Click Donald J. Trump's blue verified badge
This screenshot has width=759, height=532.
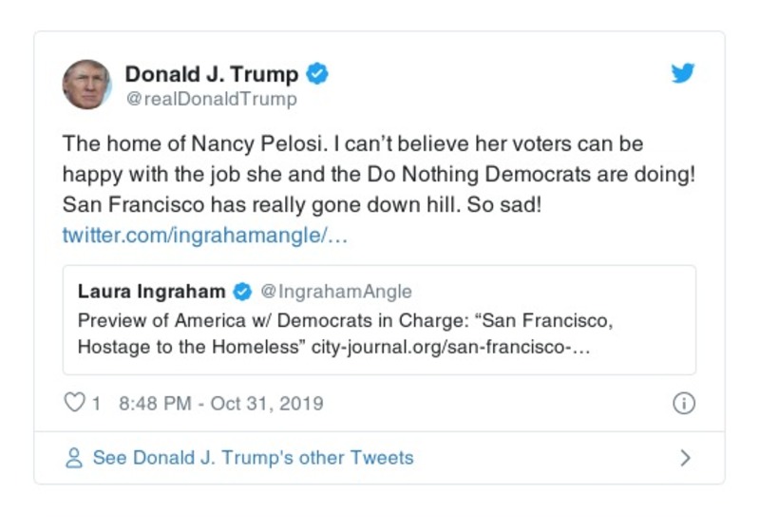pyautogui.click(x=319, y=74)
